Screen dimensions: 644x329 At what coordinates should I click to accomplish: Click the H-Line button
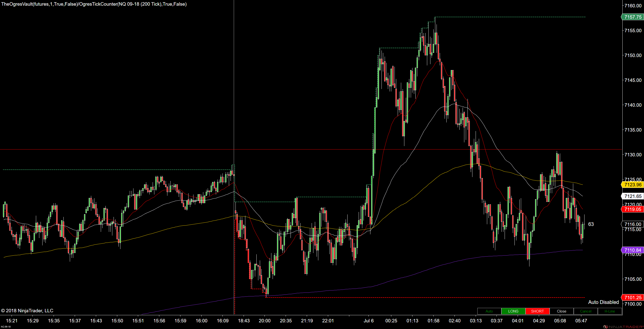[x=610, y=311]
